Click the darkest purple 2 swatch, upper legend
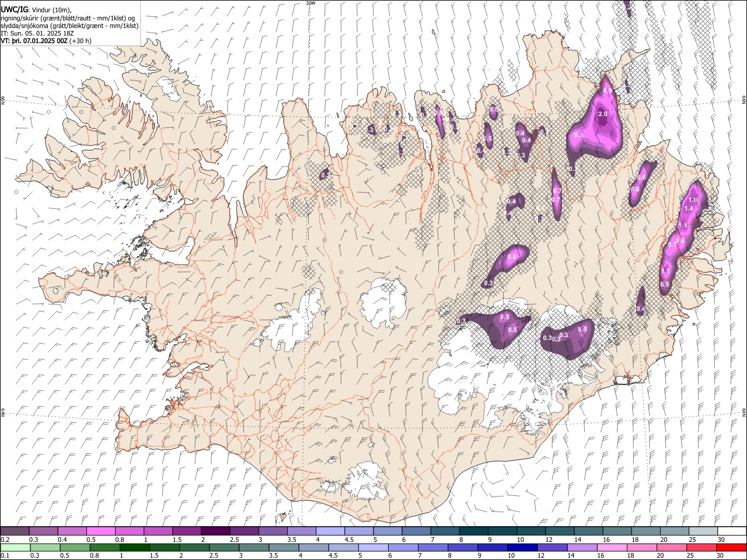747x560 pixels. coord(215,531)
